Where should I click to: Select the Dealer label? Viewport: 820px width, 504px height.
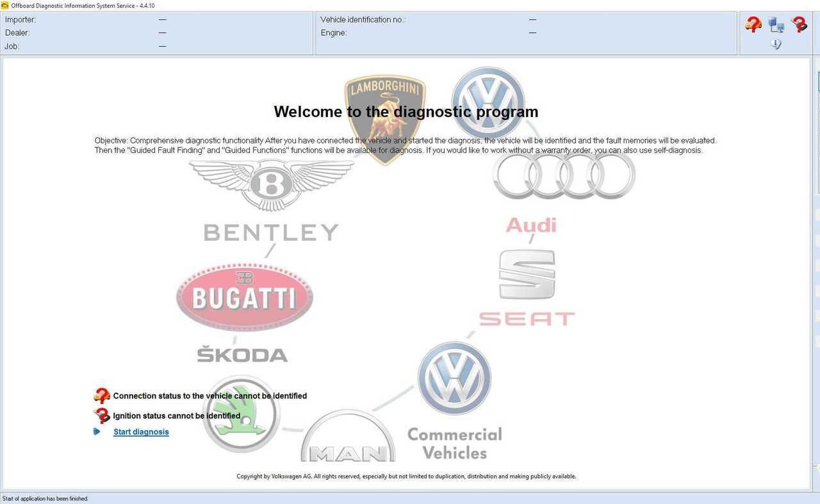pos(17,33)
